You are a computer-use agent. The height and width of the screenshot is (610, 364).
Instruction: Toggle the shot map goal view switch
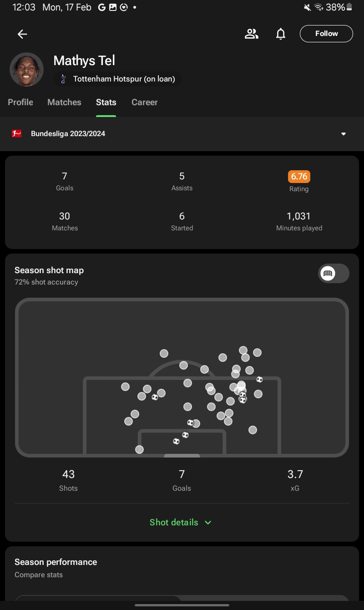tap(334, 273)
